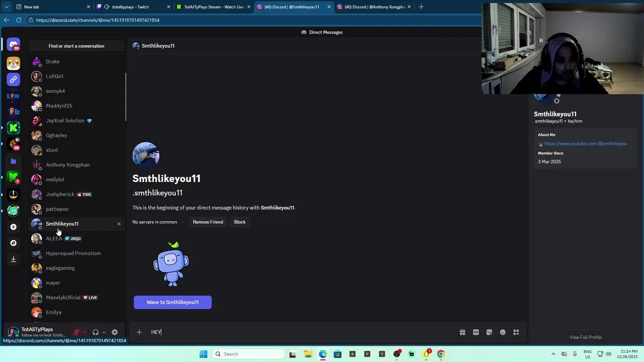The image size is (644, 362).
Task: Open the smthlikeyou YouTube link
Action: 585,144
